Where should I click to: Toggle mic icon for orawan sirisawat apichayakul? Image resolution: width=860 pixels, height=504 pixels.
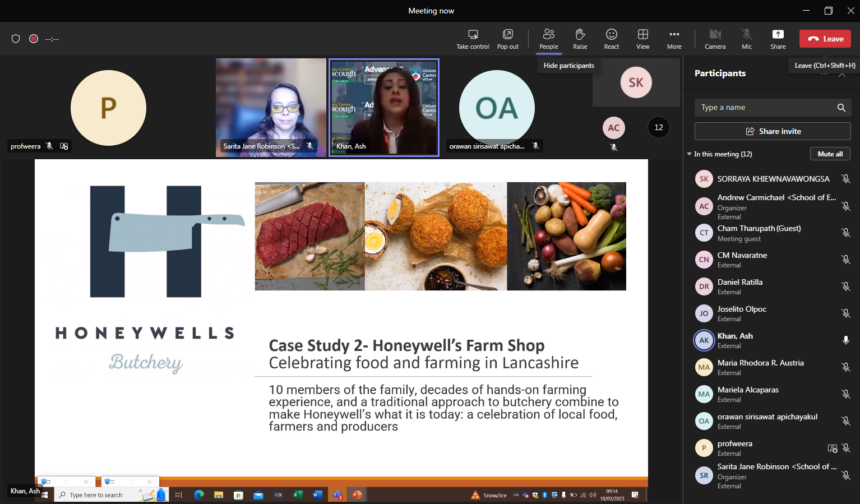(846, 421)
